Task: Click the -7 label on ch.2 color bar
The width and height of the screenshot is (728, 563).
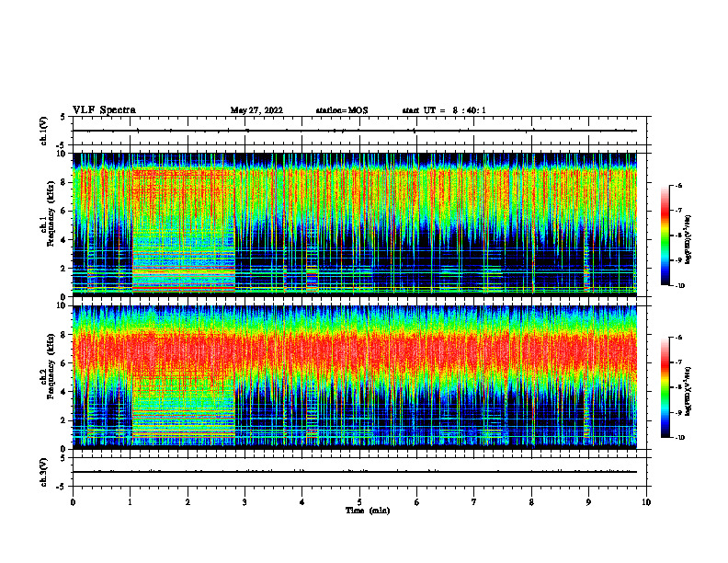Action: click(x=678, y=362)
